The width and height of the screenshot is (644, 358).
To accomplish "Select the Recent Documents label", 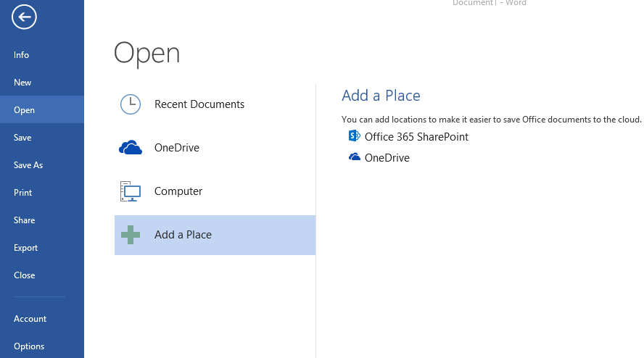I will (199, 104).
